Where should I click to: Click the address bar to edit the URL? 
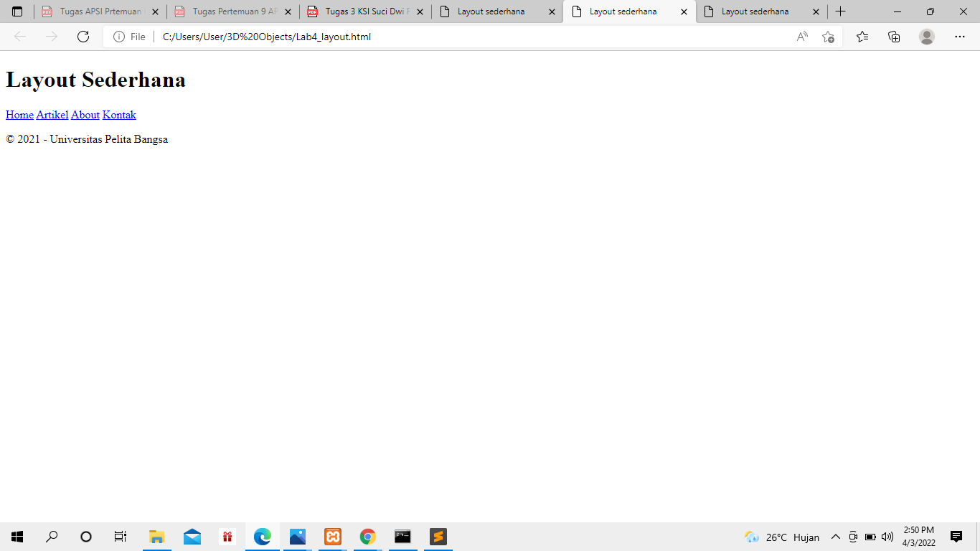click(x=359, y=37)
